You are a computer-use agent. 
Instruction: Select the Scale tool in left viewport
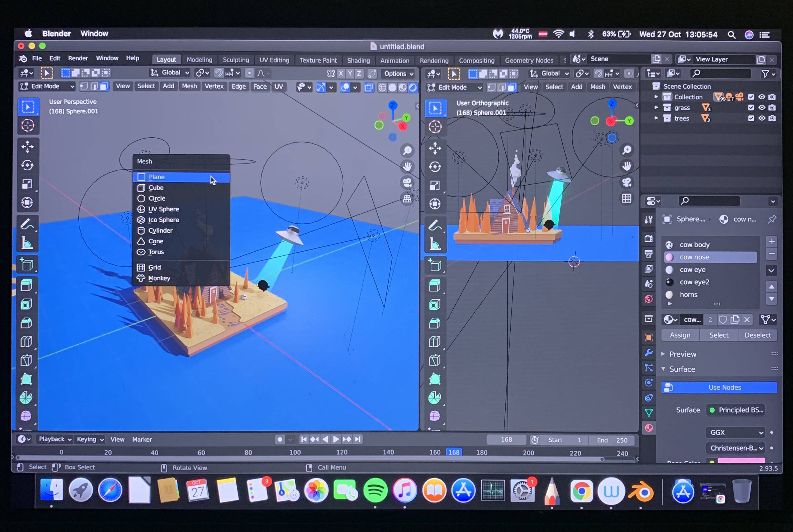coord(27,184)
